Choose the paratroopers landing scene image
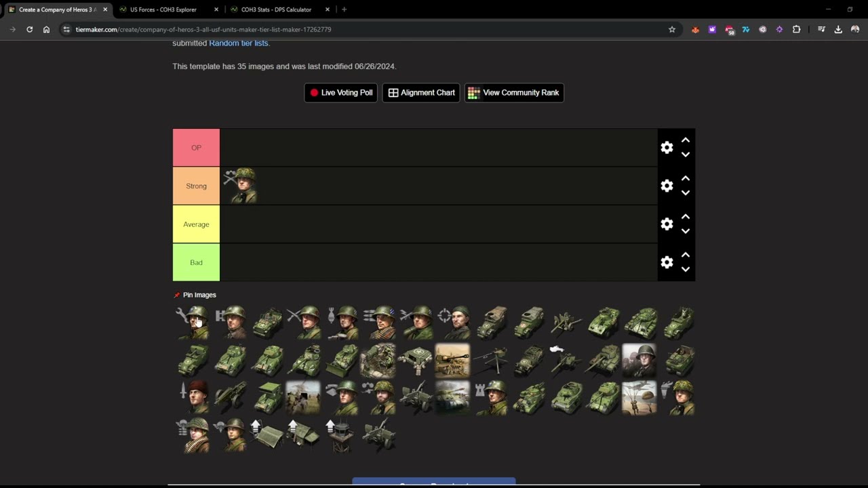The image size is (868, 488). (x=639, y=397)
